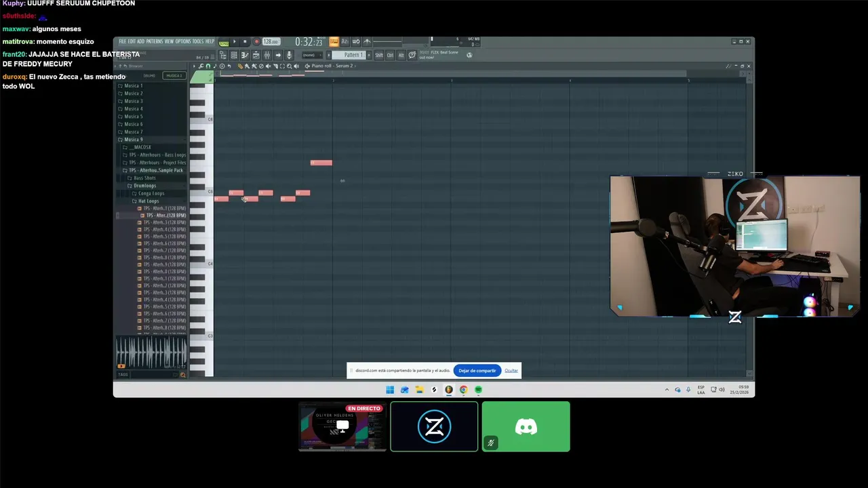Open File Explorer in taskbar
868x488 pixels.
tap(419, 390)
